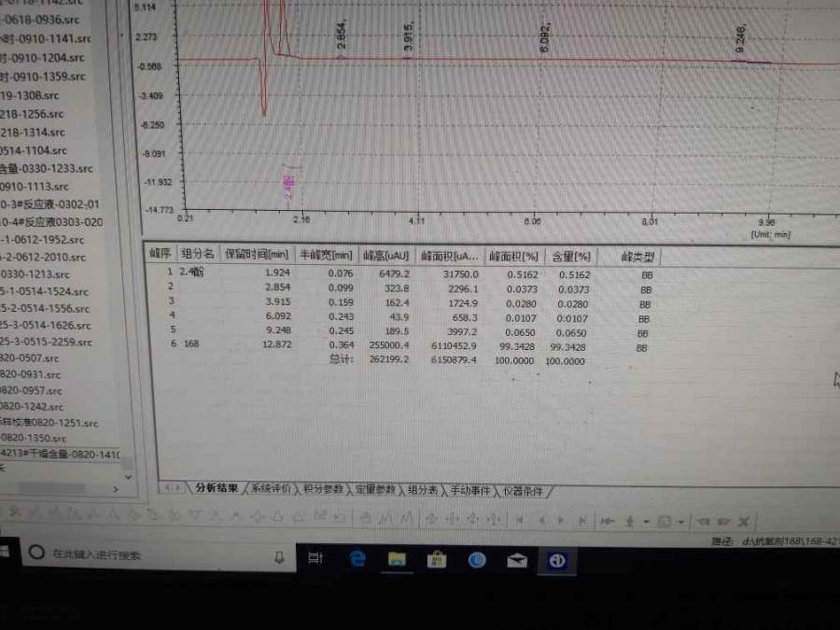Open the Windows Start menu

[x=6, y=552]
